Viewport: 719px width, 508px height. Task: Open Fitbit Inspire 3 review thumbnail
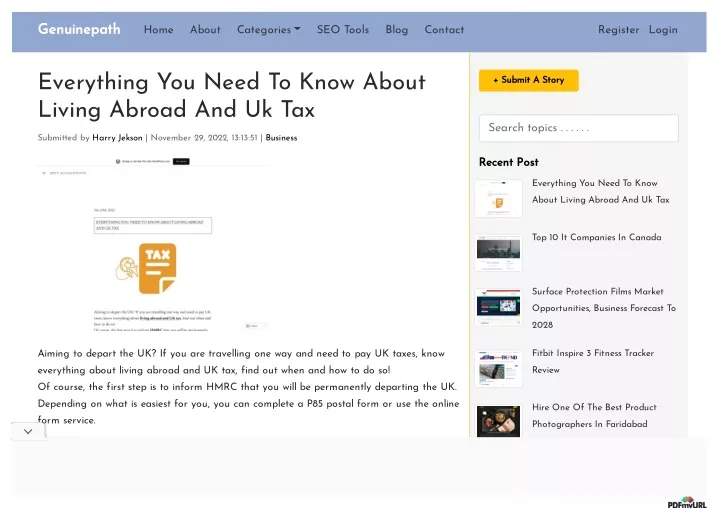pyautogui.click(x=498, y=369)
